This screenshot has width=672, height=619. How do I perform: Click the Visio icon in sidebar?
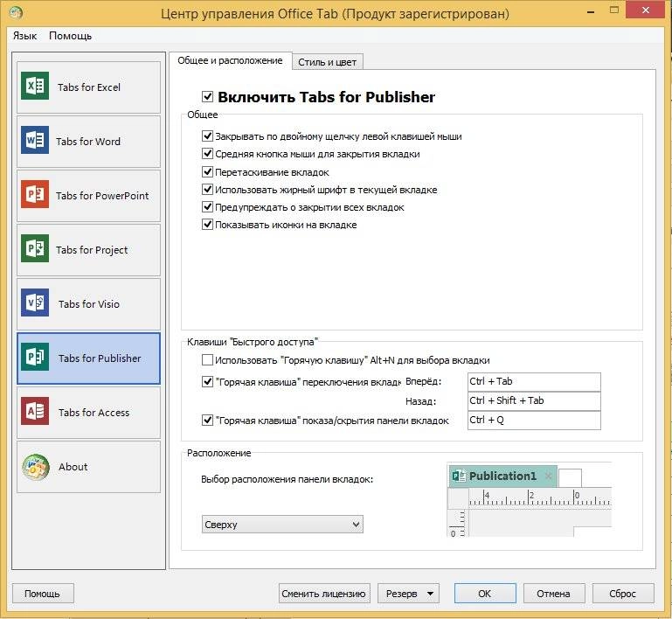[35, 303]
